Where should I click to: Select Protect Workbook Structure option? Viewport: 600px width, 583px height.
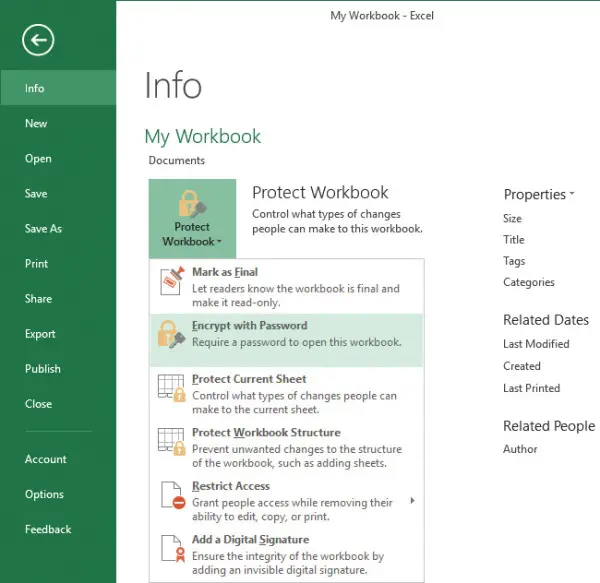[287, 447]
